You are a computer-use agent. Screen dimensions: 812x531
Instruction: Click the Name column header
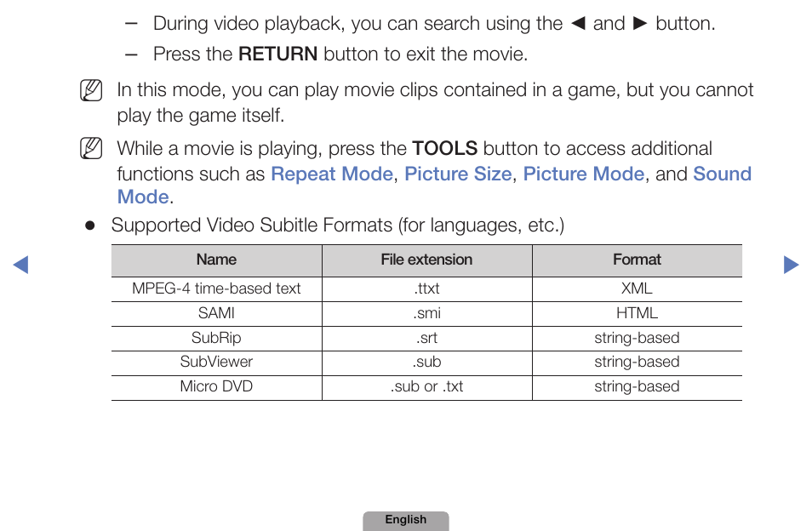(x=216, y=260)
